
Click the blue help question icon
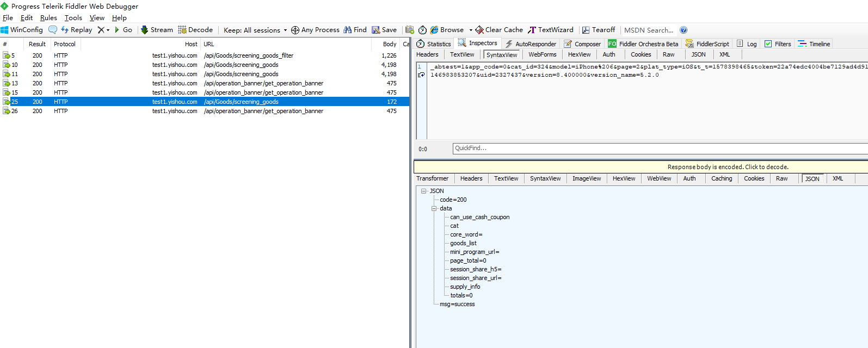[x=684, y=30]
